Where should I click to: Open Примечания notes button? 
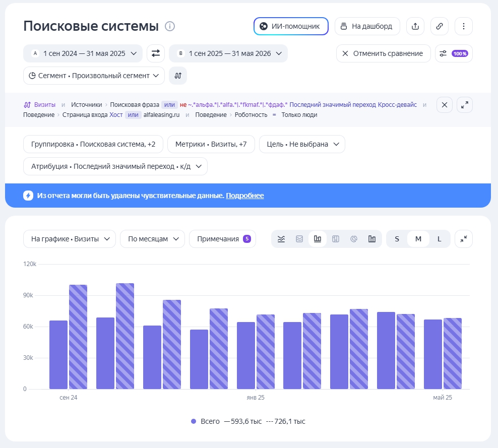223,239
